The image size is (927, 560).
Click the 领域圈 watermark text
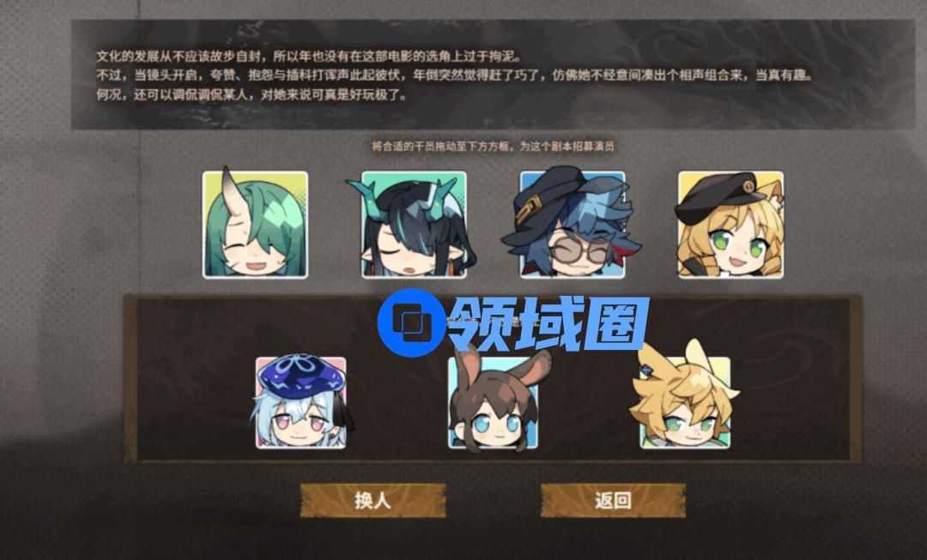point(548,323)
